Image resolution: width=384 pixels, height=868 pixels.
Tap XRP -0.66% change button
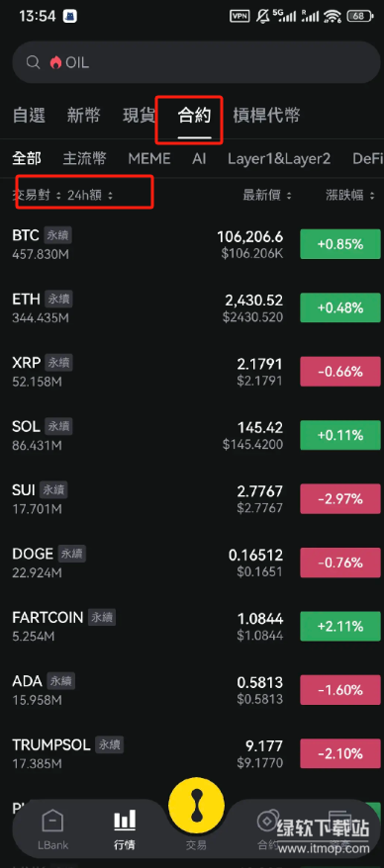[339, 372]
